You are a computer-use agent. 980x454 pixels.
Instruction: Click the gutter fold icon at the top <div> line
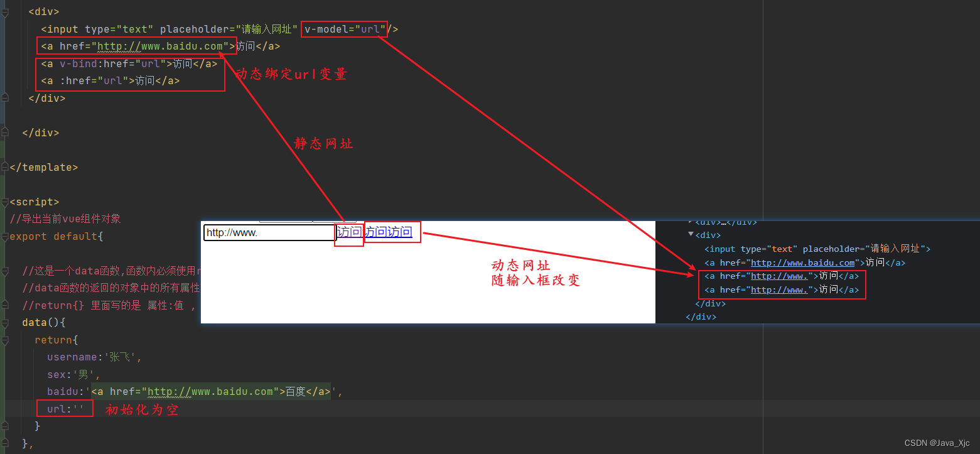[x=5, y=11]
